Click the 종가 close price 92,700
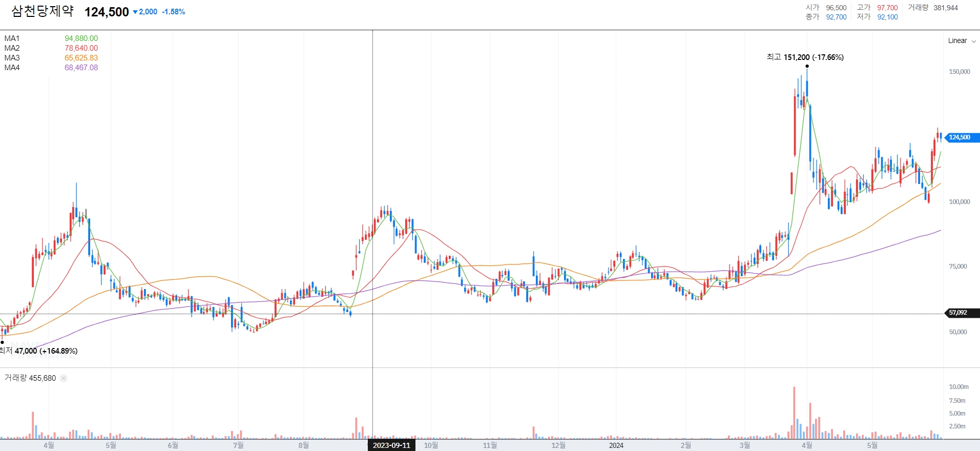 [x=836, y=17]
